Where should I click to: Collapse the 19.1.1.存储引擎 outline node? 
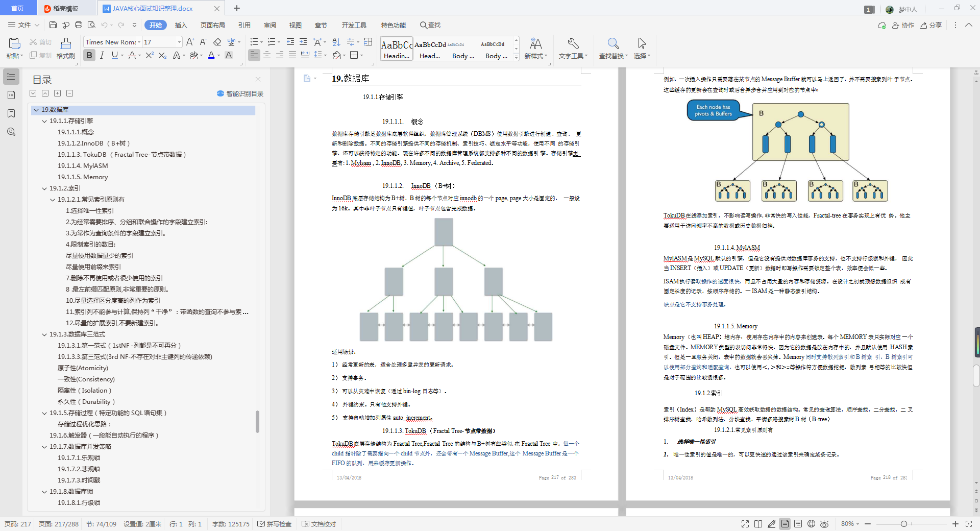(44, 121)
